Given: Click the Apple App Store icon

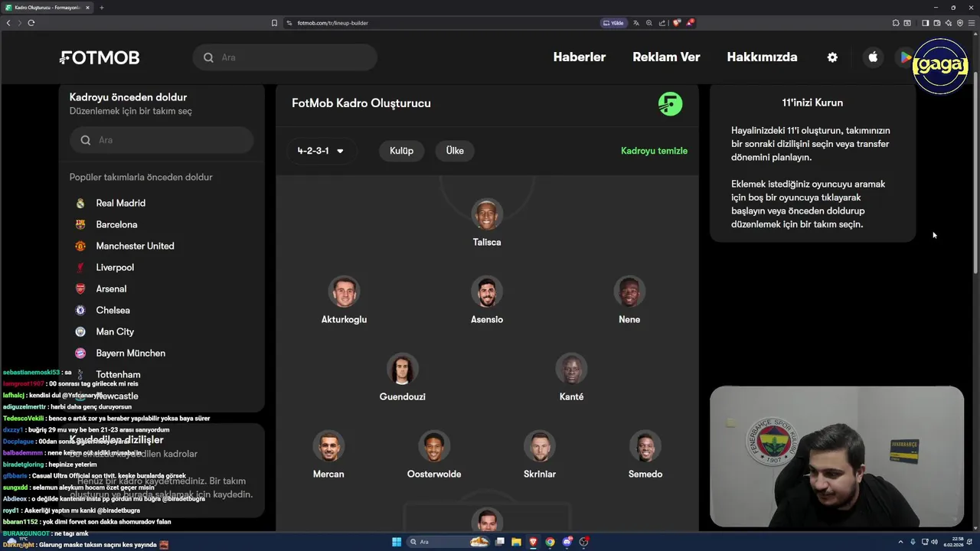Looking at the screenshot, I should coord(873,57).
